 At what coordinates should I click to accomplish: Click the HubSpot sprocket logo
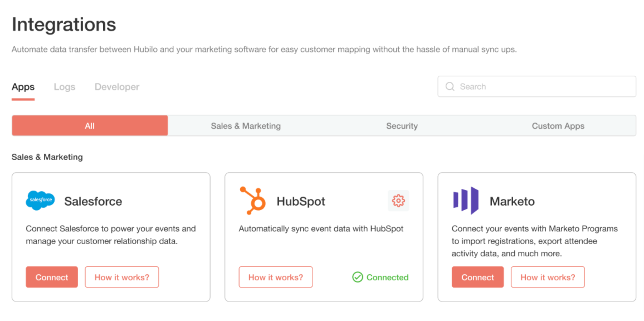[x=253, y=201]
